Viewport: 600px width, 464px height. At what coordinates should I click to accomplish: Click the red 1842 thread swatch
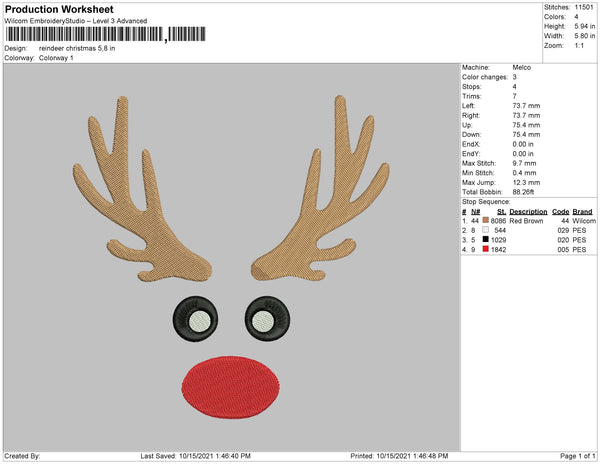(486, 249)
